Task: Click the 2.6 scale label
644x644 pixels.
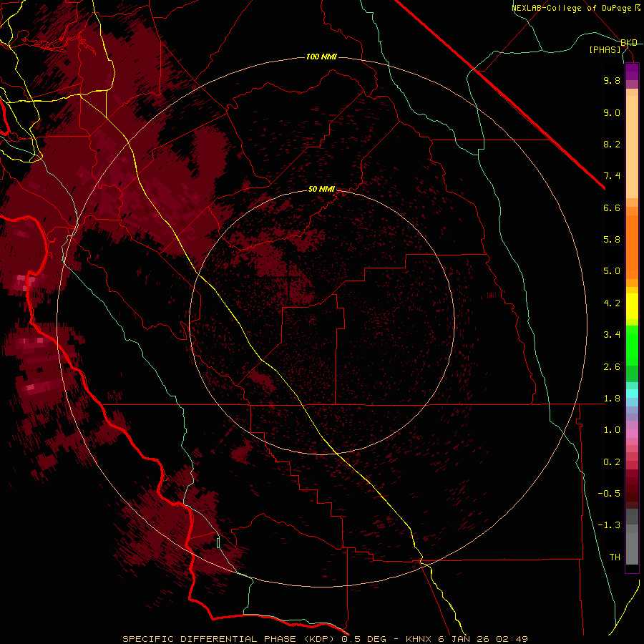Action: (612, 367)
